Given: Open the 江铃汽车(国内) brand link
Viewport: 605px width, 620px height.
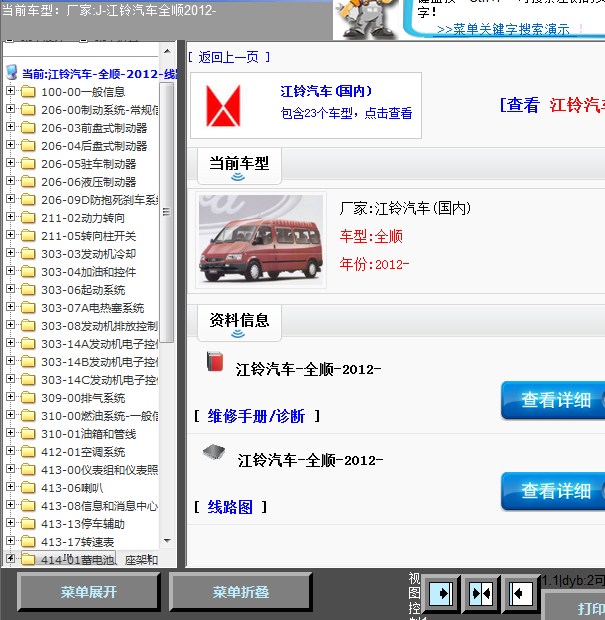Looking at the screenshot, I should [326, 91].
